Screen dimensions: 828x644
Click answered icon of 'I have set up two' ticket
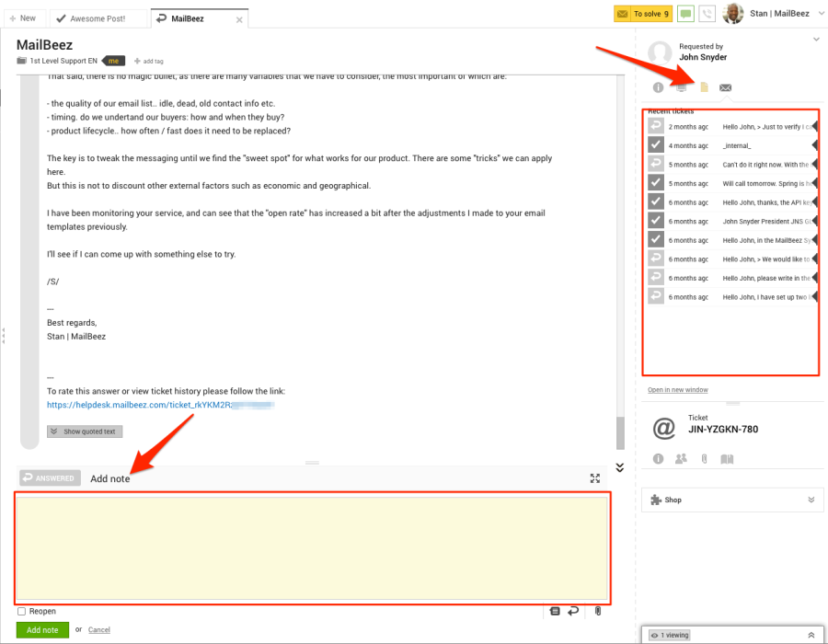tap(656, 296)
